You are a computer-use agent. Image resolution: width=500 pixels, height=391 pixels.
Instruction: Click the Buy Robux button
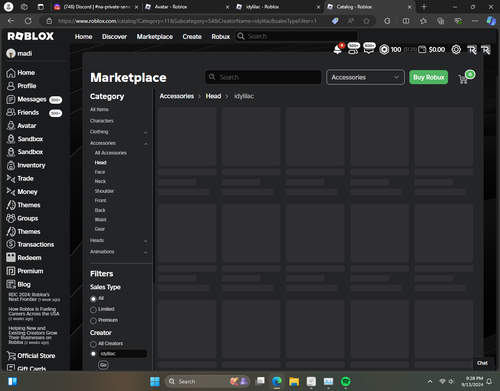click(429, 77)
